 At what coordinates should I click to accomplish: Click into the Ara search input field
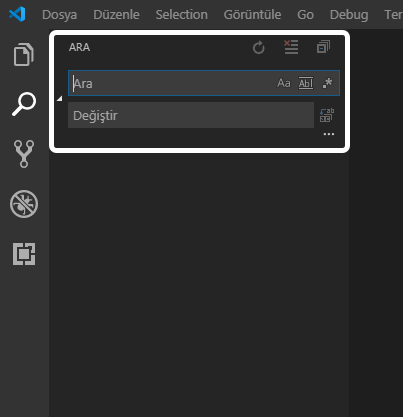click(x=172, y=83)
